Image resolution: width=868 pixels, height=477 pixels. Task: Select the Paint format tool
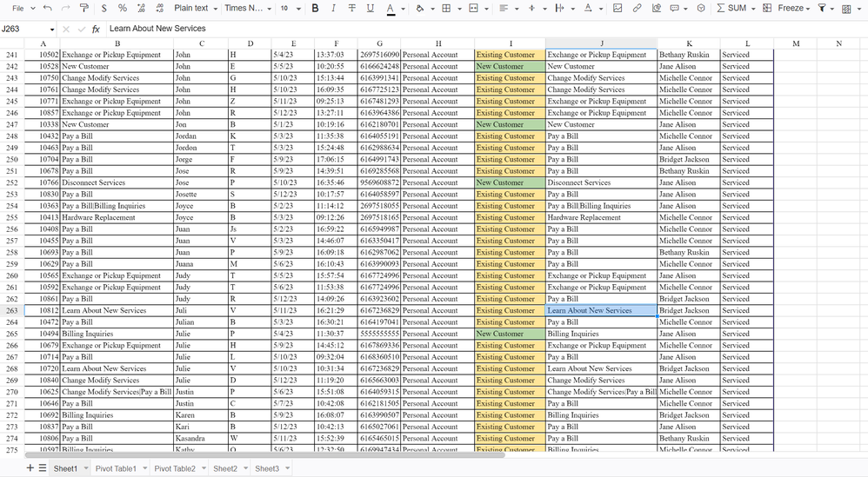(x=84, y=8)
